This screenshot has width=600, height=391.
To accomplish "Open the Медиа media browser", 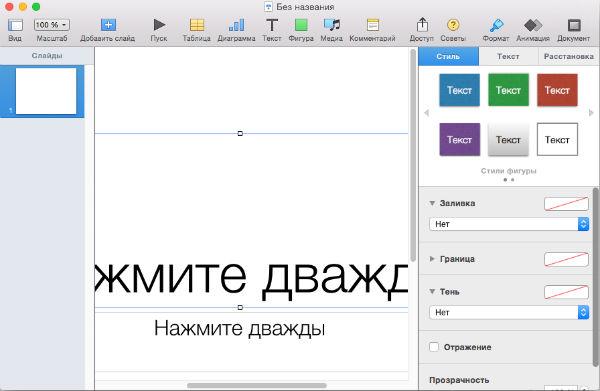I will (x=331, y=25).
